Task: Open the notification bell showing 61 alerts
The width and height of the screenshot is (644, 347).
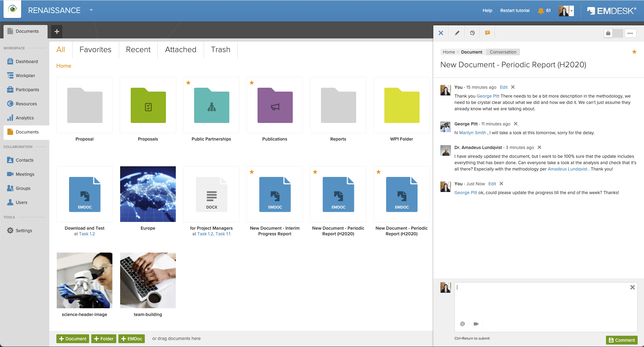Action: pos(541,11)
